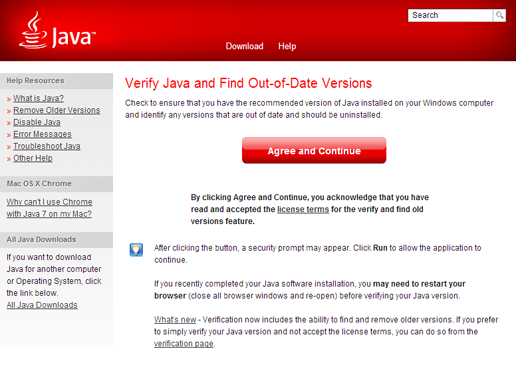The image size is (516, 365).
Task: Open the What is Java? link
Action: point(38,98)
